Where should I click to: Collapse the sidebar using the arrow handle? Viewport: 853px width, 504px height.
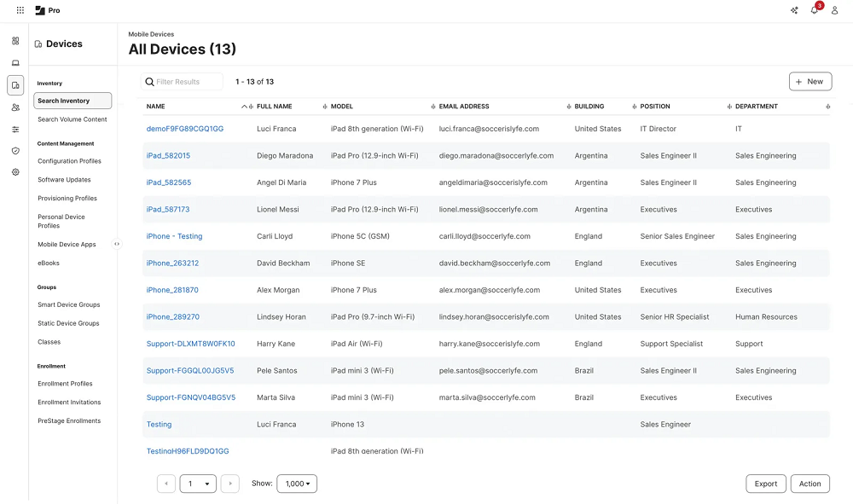coord(116,244)
